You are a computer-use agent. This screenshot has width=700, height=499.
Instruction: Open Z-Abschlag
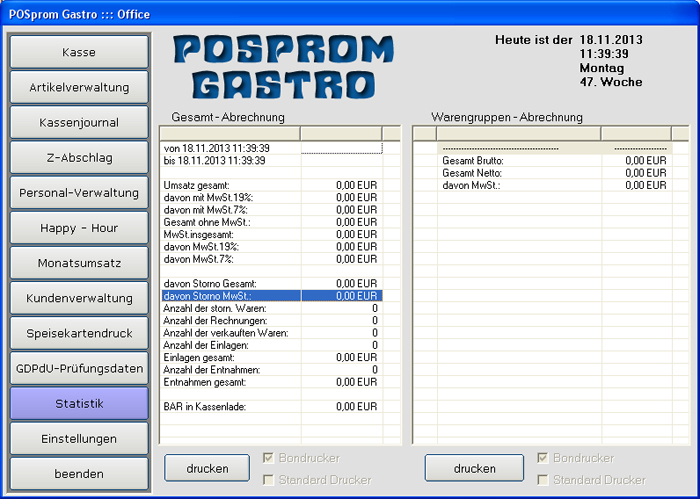pyautogui.click(x=79, y=158)
